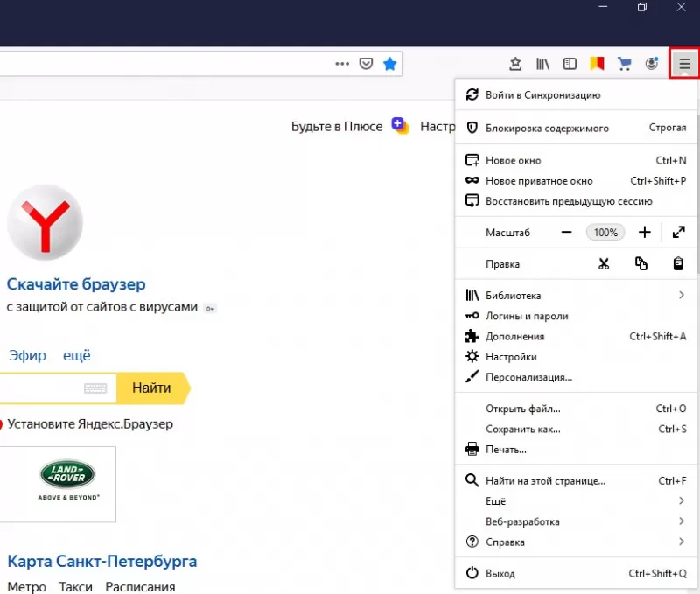Toggle the sidebar view icon
The image size is (700, 594).
570,64
